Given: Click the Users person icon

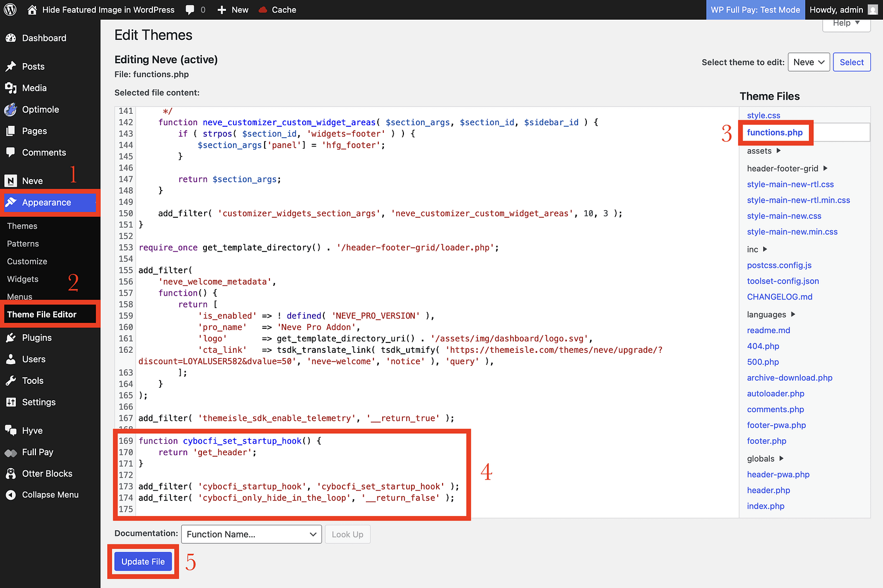Looking at the screenshot, I should pos(11,359).
